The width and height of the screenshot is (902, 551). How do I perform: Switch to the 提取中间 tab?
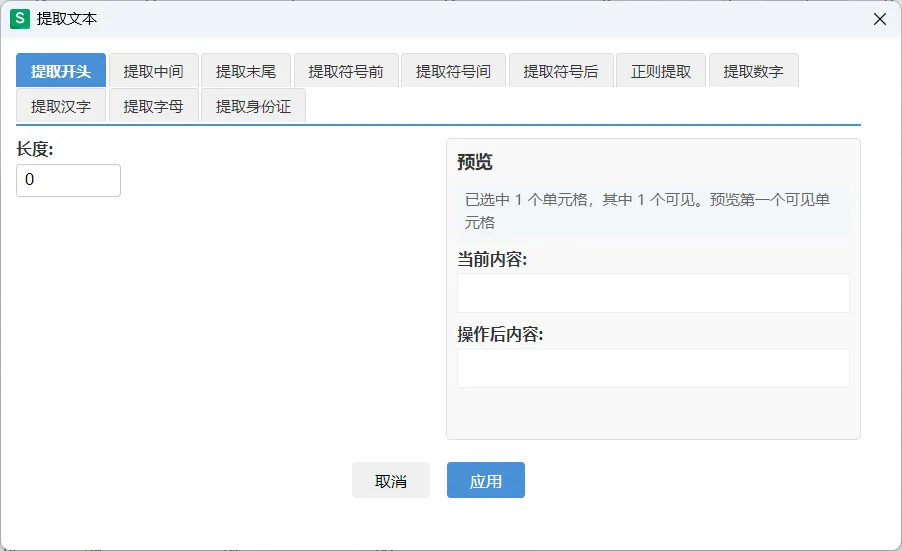click(154, 71)
